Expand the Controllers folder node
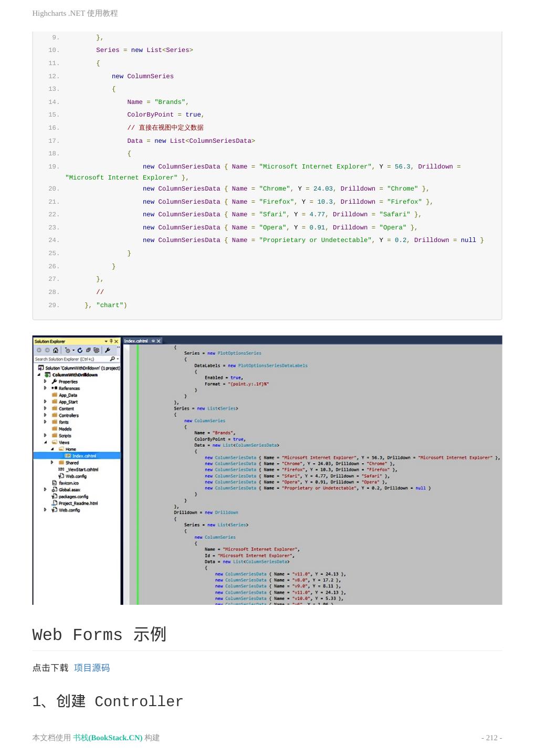The height and width of the screenshot is (756, 535). (45, 415)
